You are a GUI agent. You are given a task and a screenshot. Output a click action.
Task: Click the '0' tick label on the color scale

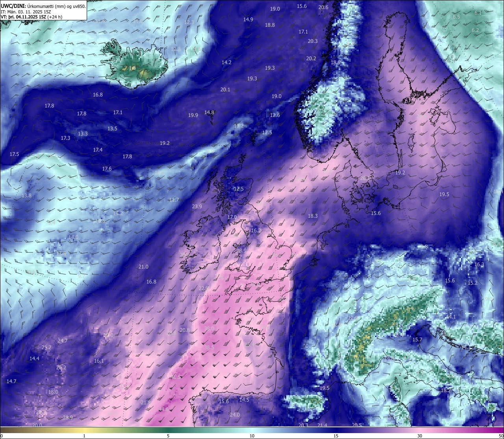tap(2, 436)
